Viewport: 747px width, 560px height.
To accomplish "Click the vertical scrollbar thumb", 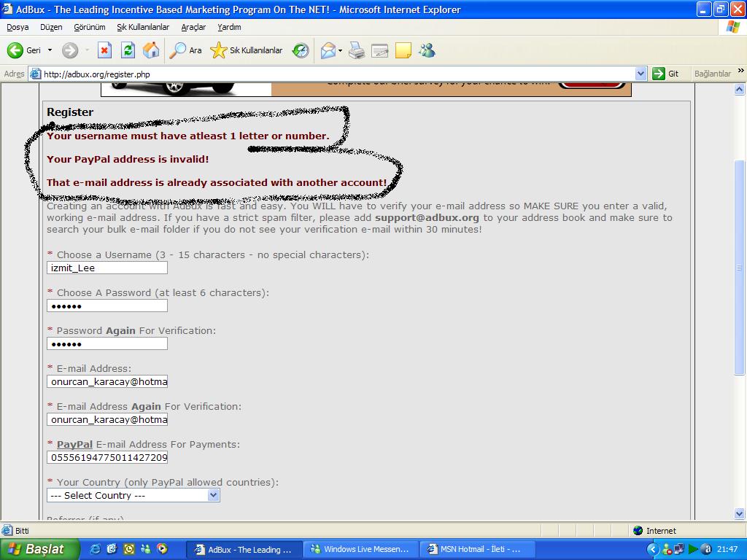I will tap(740, 268).
